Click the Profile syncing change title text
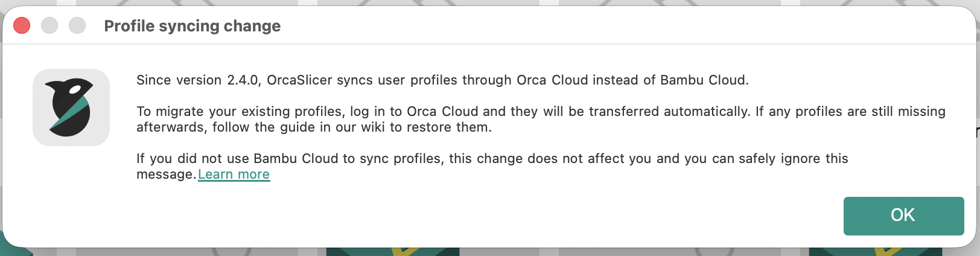This screenshot has height=256, width=980. (x=192, y=26)
